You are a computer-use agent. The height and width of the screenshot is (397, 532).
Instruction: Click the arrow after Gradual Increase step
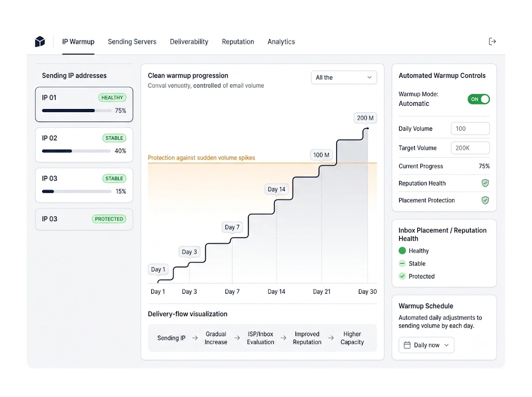pyautogui.click(x=237, y=338)
